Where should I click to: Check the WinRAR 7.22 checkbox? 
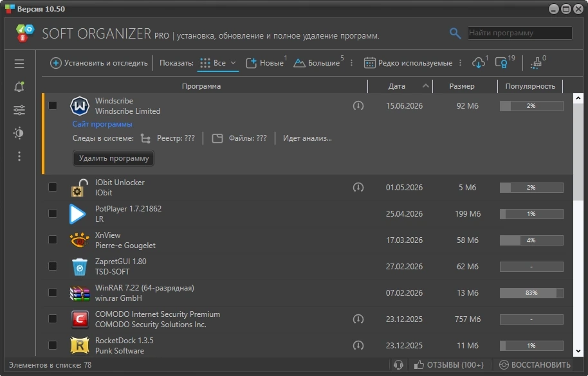tap(53, 292)
